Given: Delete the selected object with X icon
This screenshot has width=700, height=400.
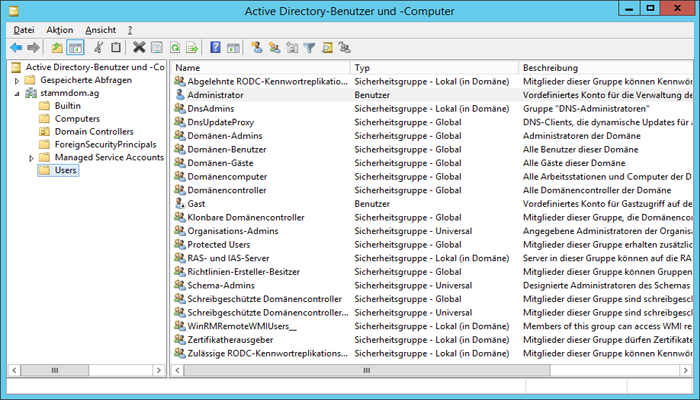Looking at the screenshot, I should [139, 47].
